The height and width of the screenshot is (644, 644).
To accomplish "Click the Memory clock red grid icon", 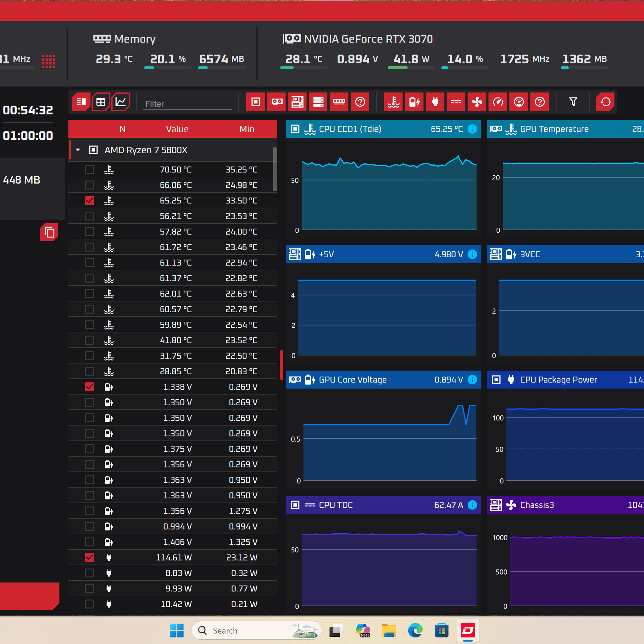I will [x=49, y=61].
